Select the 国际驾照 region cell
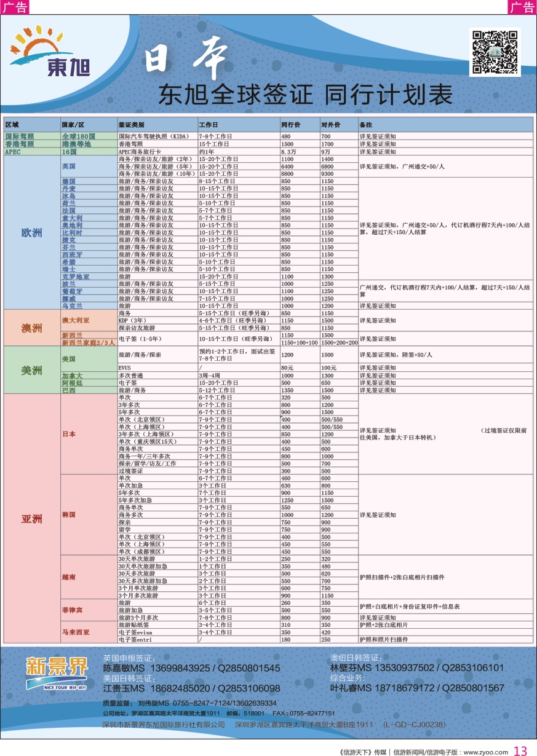 [x=32, y=136]
